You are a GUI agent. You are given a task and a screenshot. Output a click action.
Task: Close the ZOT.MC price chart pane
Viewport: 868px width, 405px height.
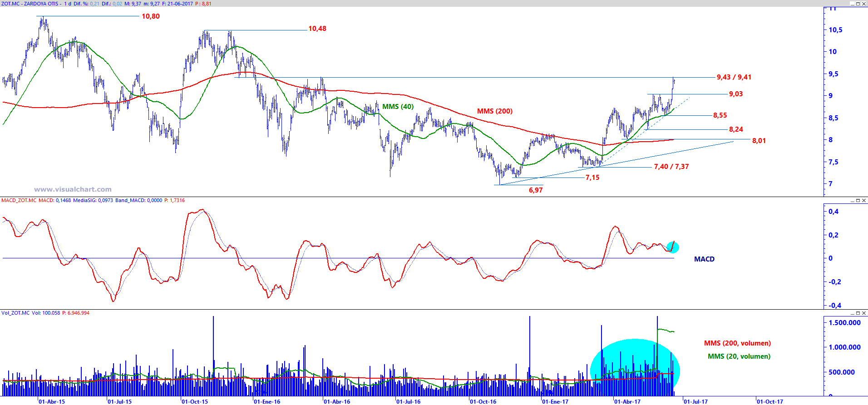click(x=864, y=4)
